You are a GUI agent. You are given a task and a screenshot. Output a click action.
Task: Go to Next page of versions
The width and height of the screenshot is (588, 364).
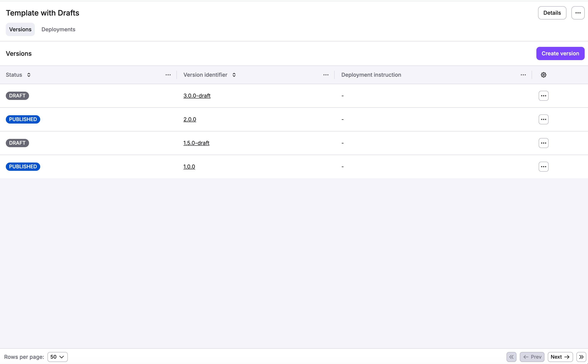(x=560, y=357)
